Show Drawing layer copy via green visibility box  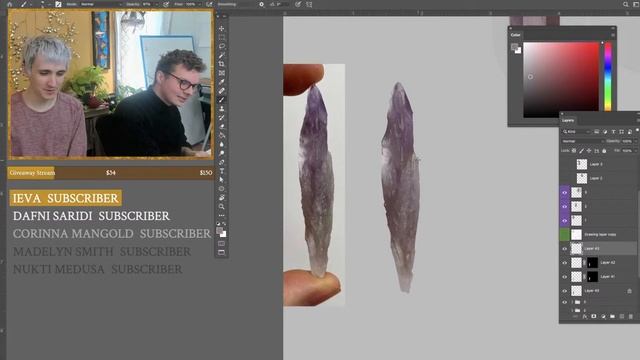tap(565, 234)
